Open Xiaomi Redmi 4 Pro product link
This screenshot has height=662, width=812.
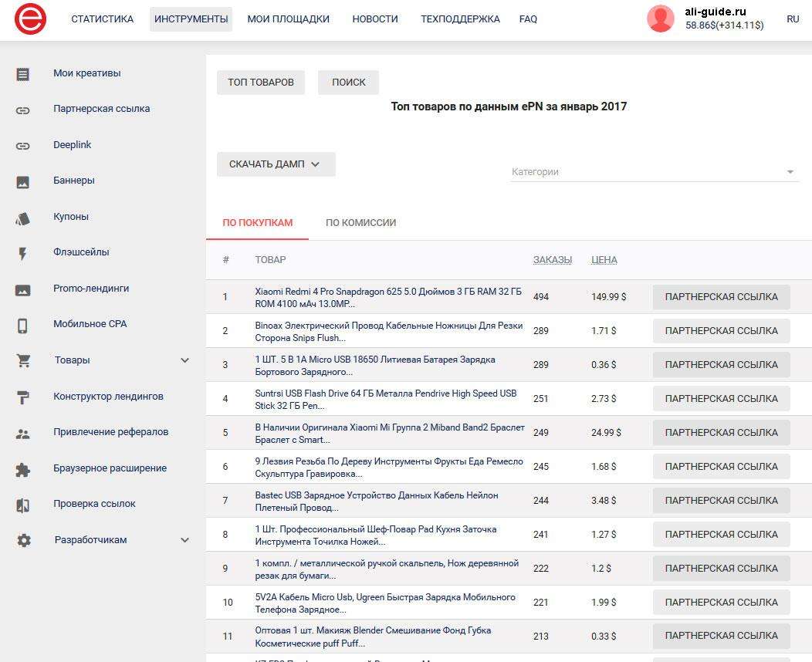point(388,298)
